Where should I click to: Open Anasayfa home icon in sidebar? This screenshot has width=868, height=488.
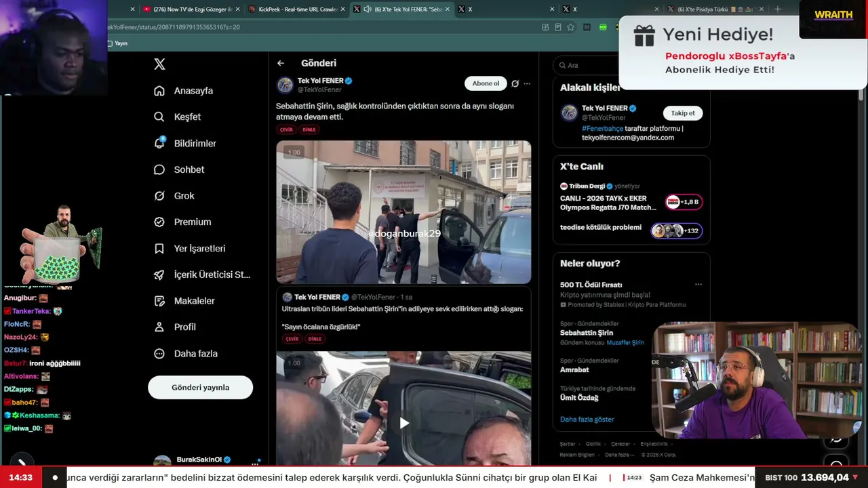point(159,91)
